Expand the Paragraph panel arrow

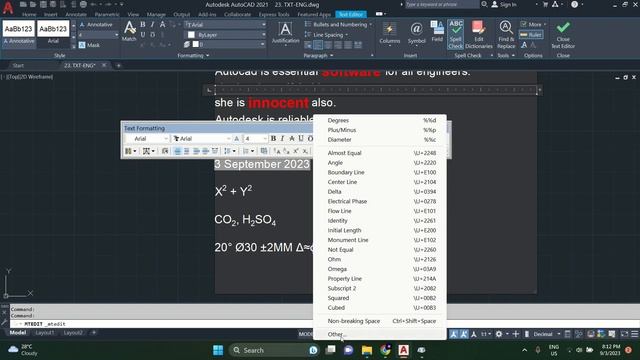coord(331,56)
